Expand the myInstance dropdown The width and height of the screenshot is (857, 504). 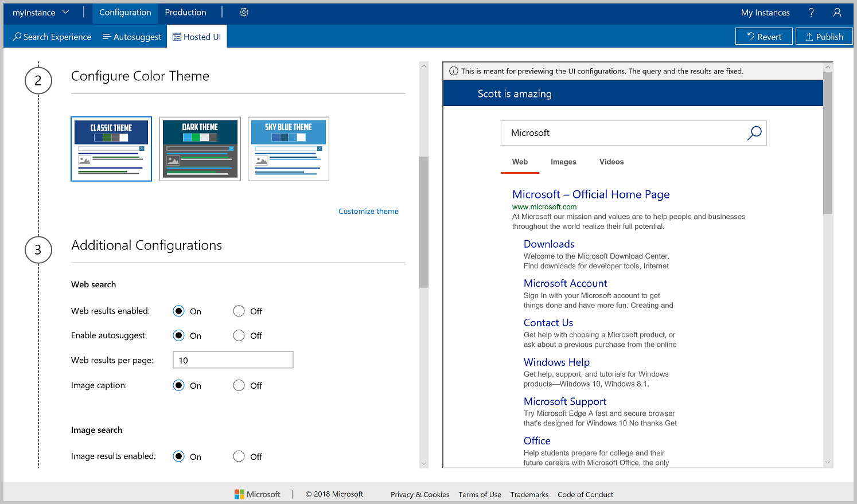pos(65,11)
